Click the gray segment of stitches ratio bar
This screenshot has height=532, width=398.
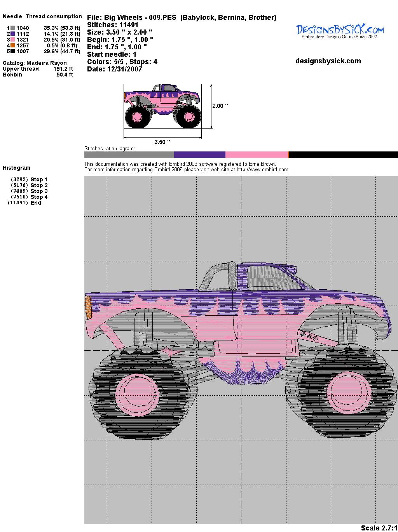click(x=129, y=155)
